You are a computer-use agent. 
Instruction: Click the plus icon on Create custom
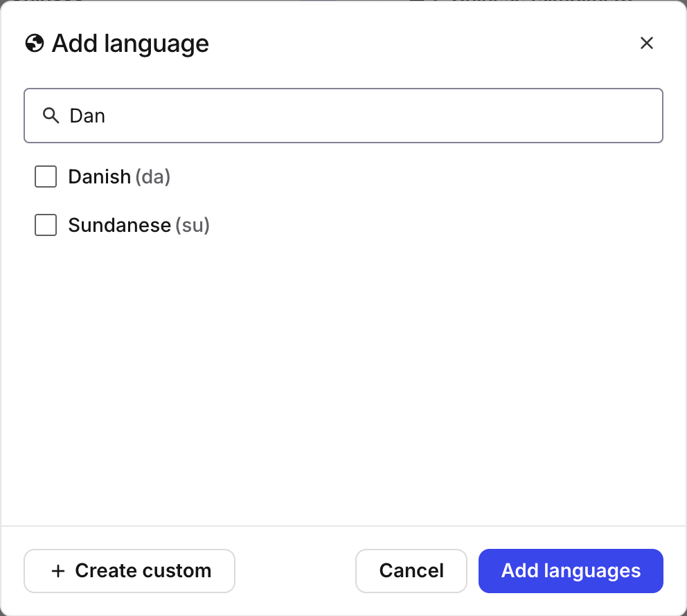pos(57,571)
